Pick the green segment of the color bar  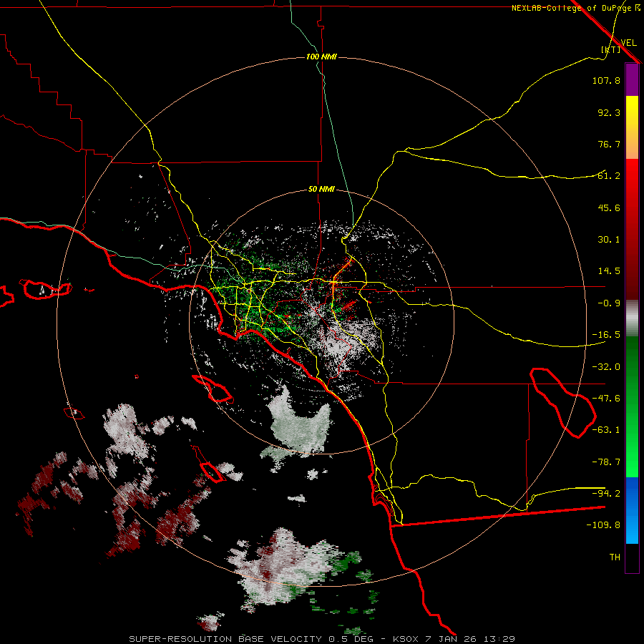pos(632,406)
